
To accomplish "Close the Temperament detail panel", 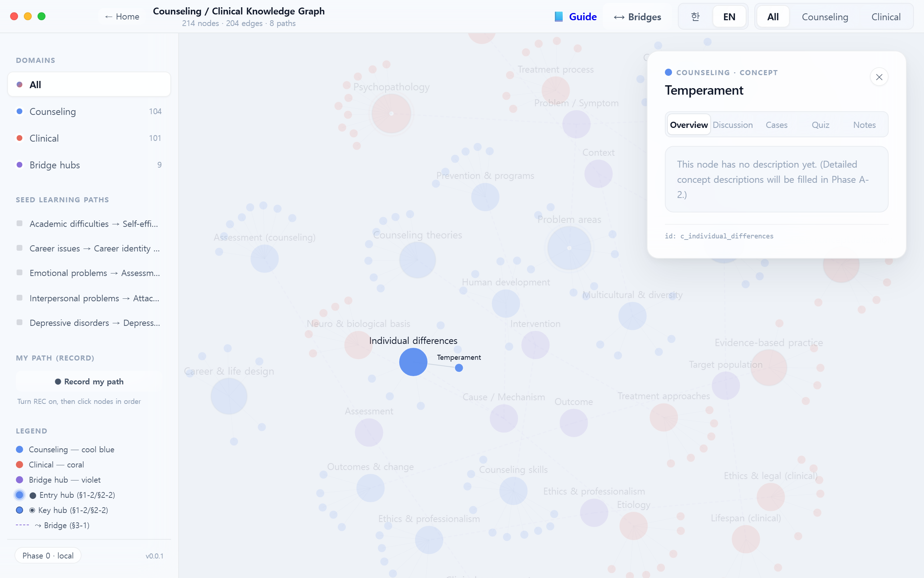I will [x=879, y=77].
